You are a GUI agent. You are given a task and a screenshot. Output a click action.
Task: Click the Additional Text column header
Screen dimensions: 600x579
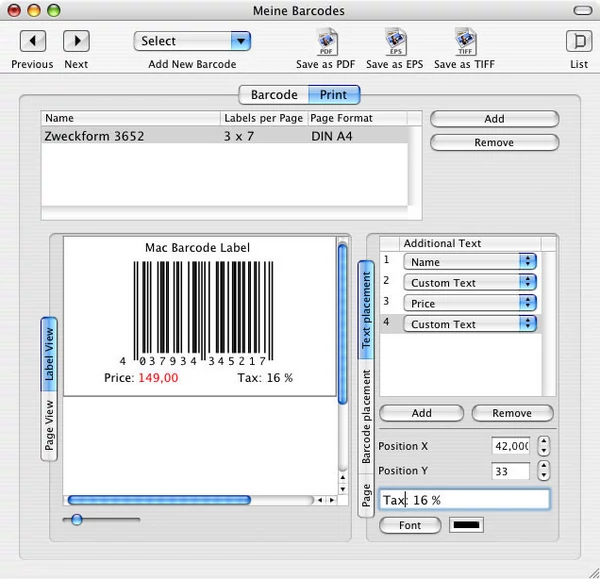click(x=470, y=243)
